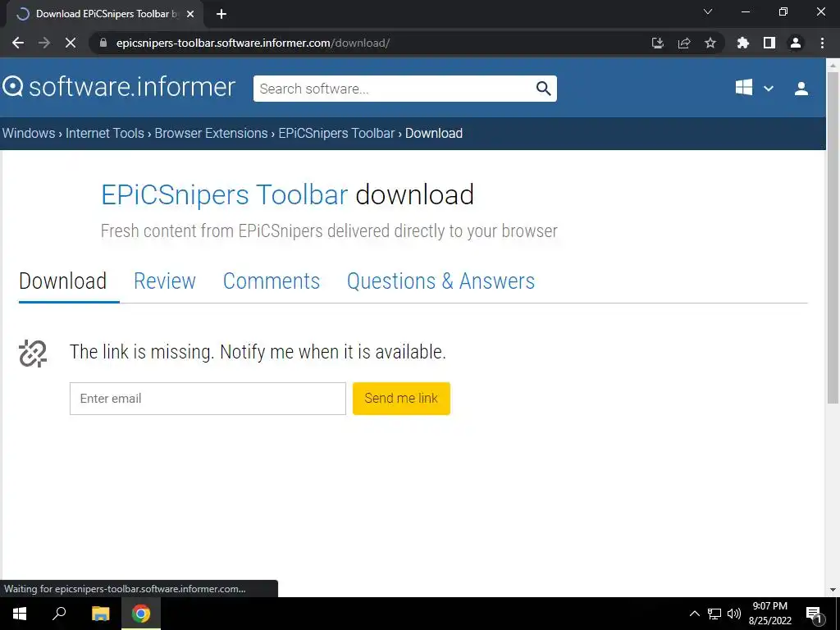Open the tab search chevron in title bar
This screenshot has height=630, width=840.
(708, 11)
